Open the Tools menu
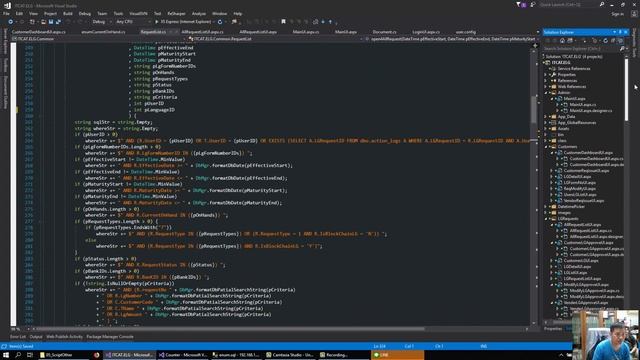The height and width of the screenshot is (360, 640). 118,13
